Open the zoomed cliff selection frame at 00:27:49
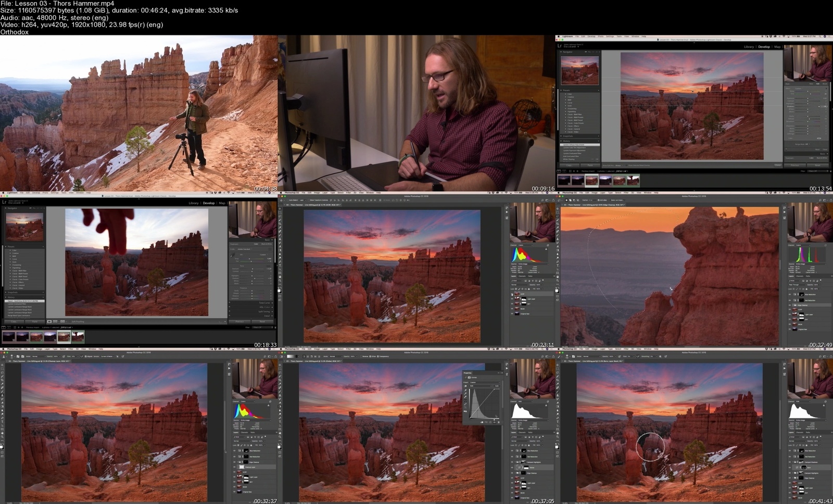 pyautogui.click(x=695, y=270)
